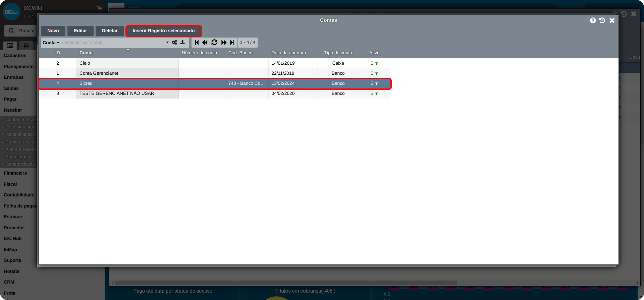Open help icon in Contas dialog

[x=593, y=20]
